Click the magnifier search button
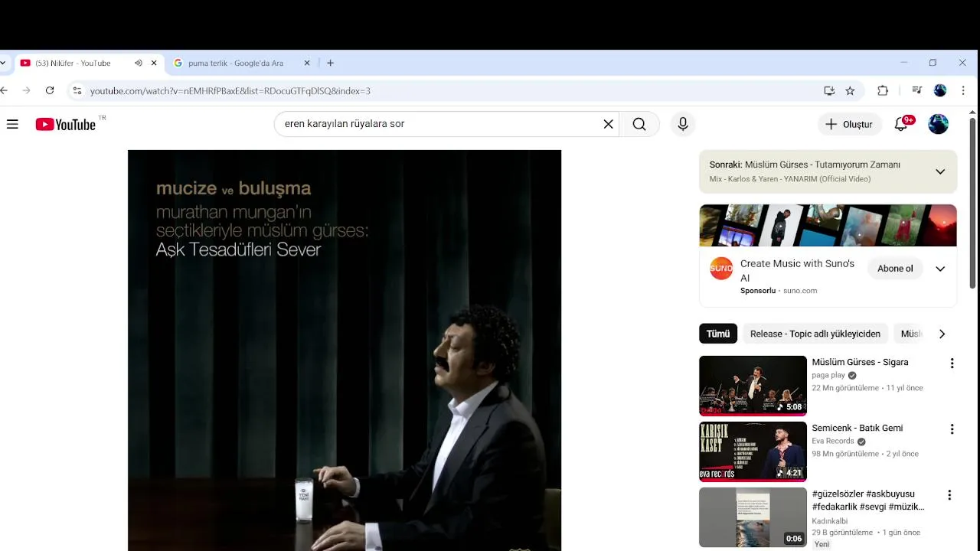Viewport: 980px width, 551px height. pyautogui.click(x=639, y=124)
